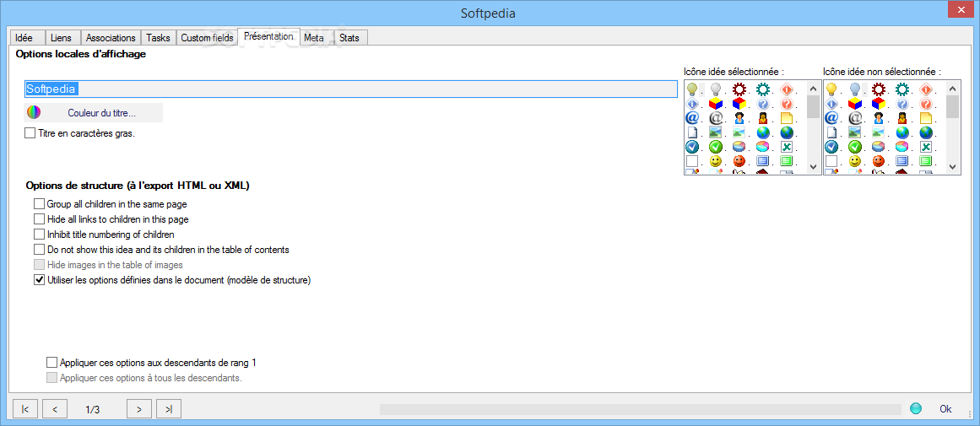Select yellow light bulb in non-selected idea icons
Viewport: 980px width, 426px height.
point(831,89)
